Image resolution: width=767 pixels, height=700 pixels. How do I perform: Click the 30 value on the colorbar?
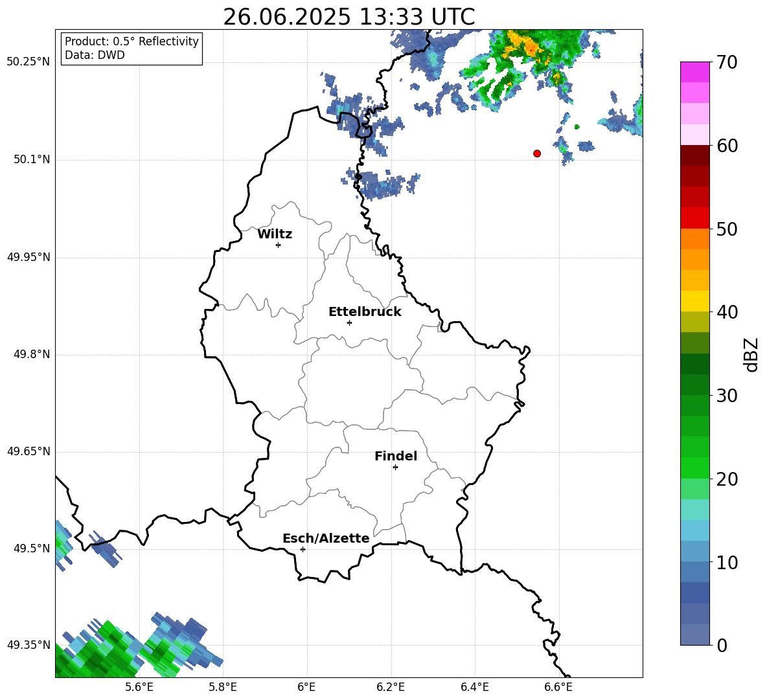pos(726,396)
